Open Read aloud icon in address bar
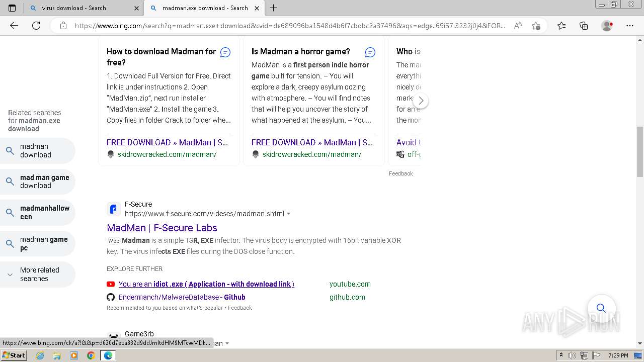 517,26
